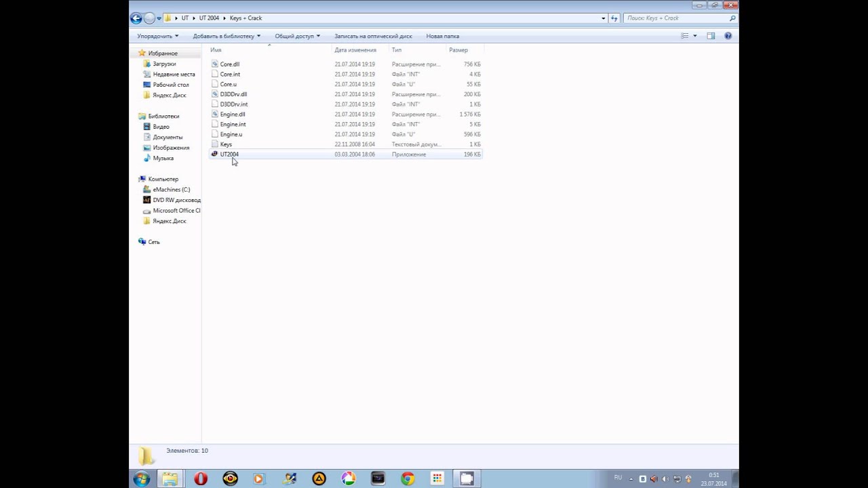Select Сеть in the navigation pane

(154, 242)
